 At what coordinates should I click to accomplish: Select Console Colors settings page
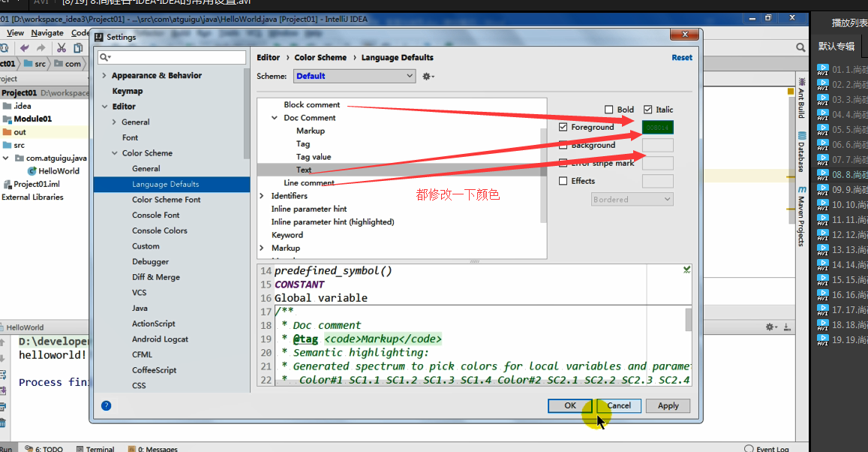tap(160, 231)
